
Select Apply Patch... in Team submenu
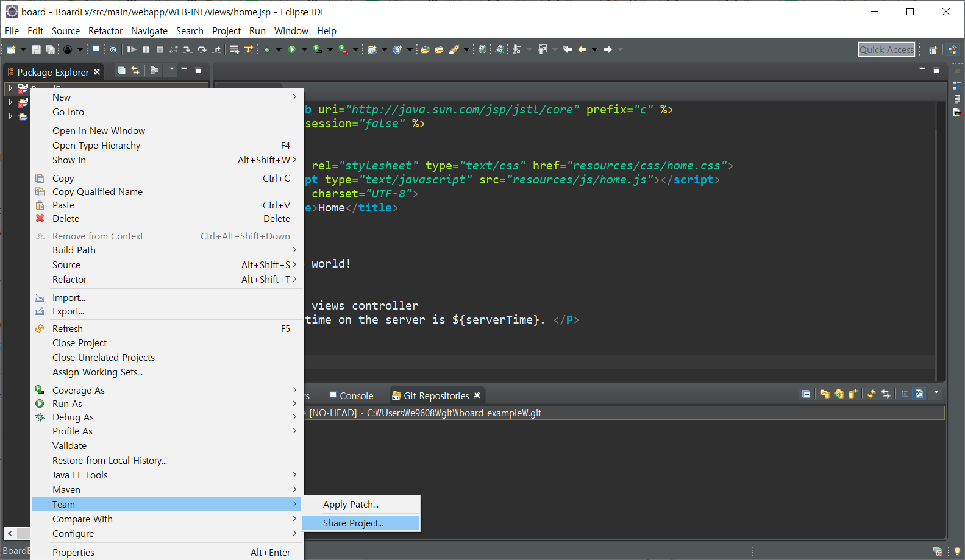361,505
